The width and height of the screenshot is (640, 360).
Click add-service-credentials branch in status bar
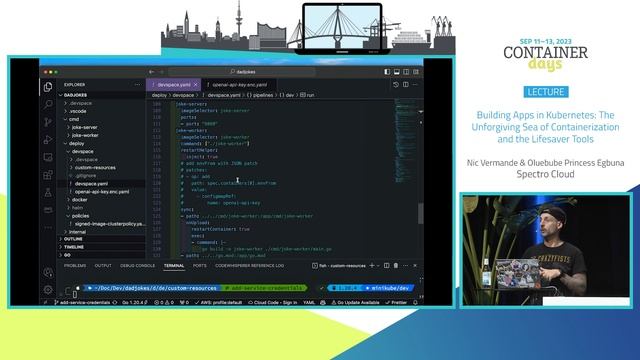click(82, 302)
